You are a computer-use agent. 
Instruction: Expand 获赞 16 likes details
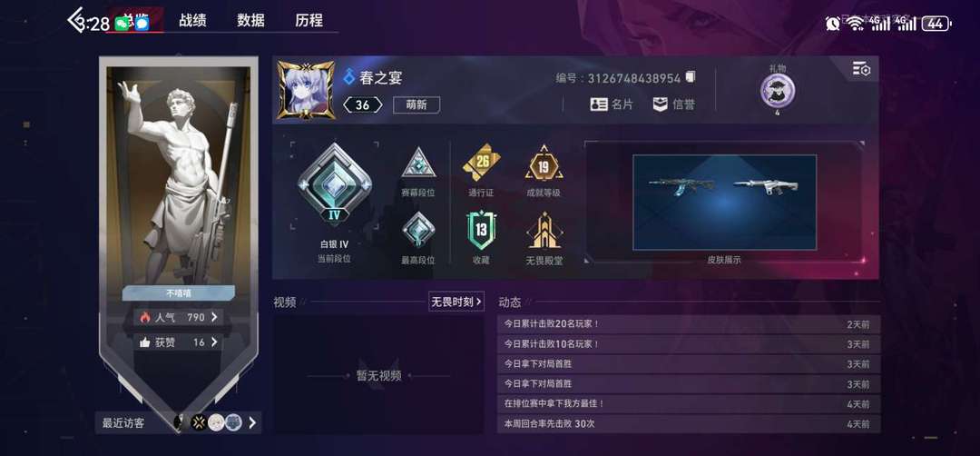click(178, 342)
